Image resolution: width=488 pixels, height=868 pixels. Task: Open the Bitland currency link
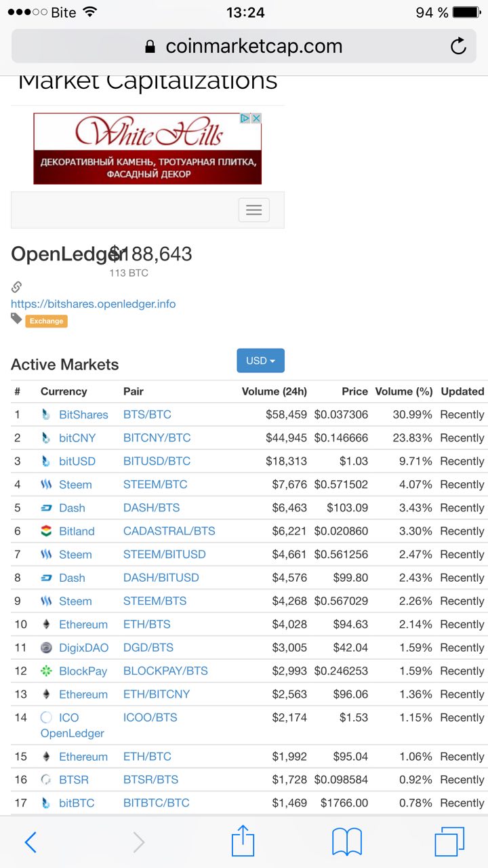[77, 531]
